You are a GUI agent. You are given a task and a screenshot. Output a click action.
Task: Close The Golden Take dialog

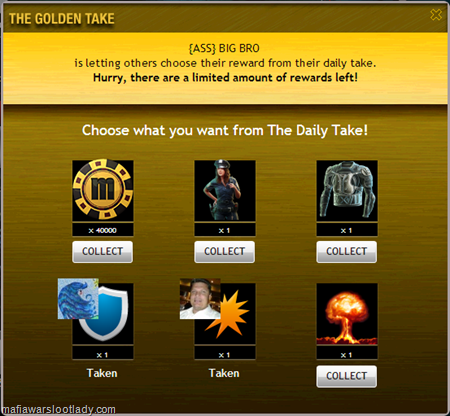click(x=436, y=15)
